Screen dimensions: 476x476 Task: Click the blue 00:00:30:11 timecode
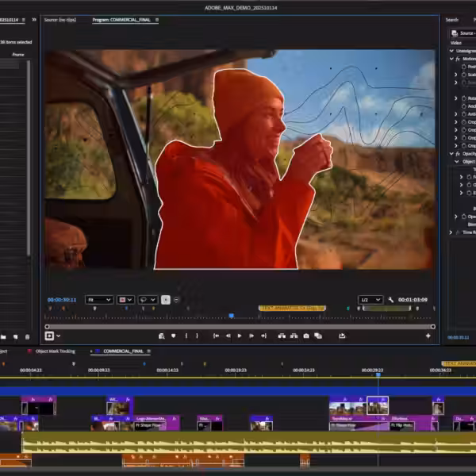click(62, 300)
